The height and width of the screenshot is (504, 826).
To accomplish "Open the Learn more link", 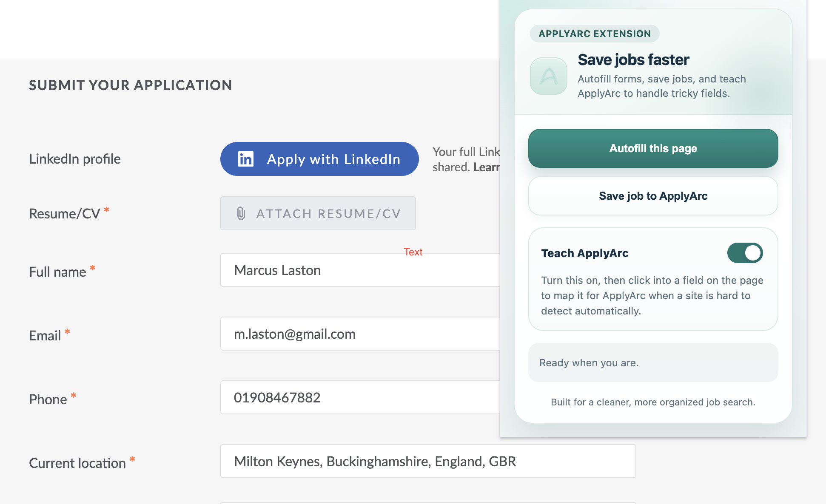I will (486, 167).
